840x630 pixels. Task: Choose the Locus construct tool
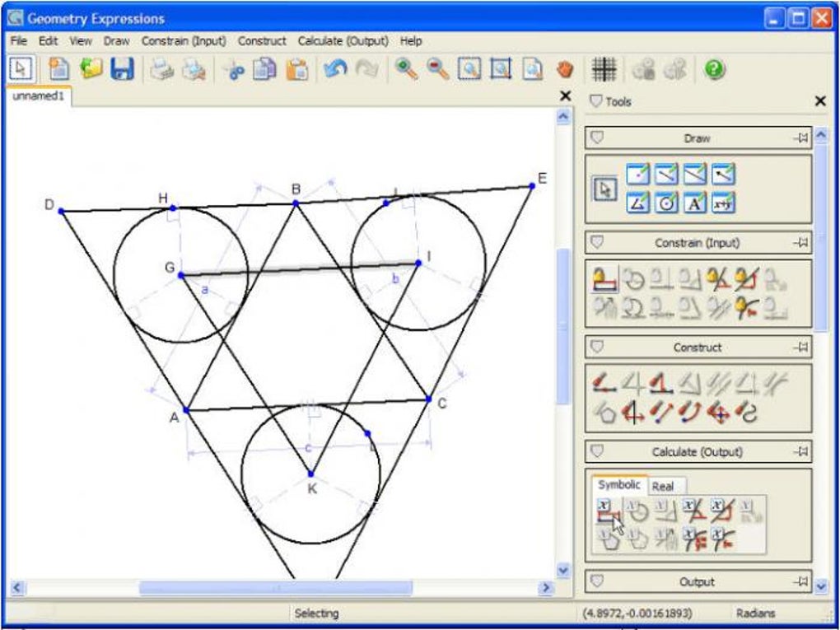746,413
